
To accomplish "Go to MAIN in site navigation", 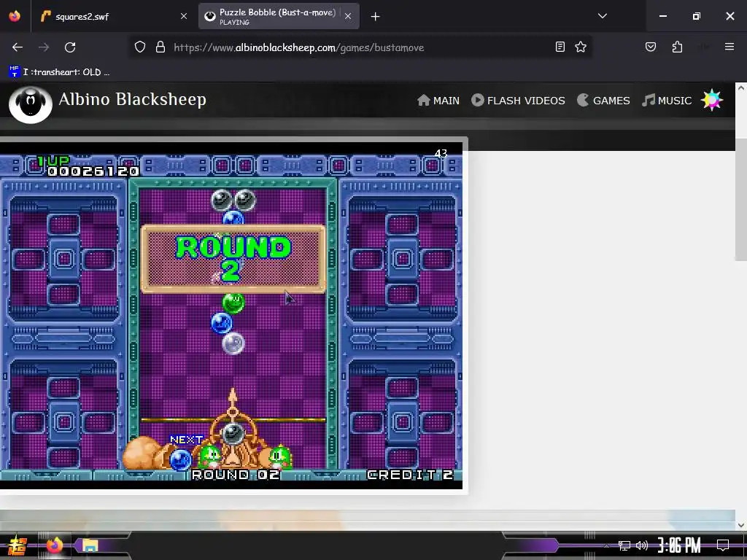I will click(x=438, y=101).
